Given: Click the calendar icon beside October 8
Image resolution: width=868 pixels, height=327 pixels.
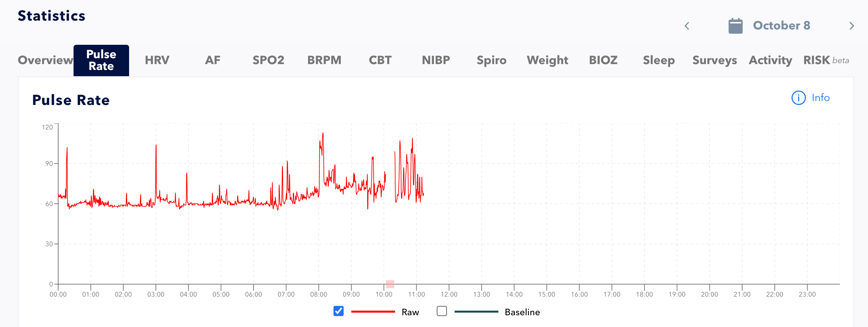Looking at the screenshot, I should [x=735, y=26].
